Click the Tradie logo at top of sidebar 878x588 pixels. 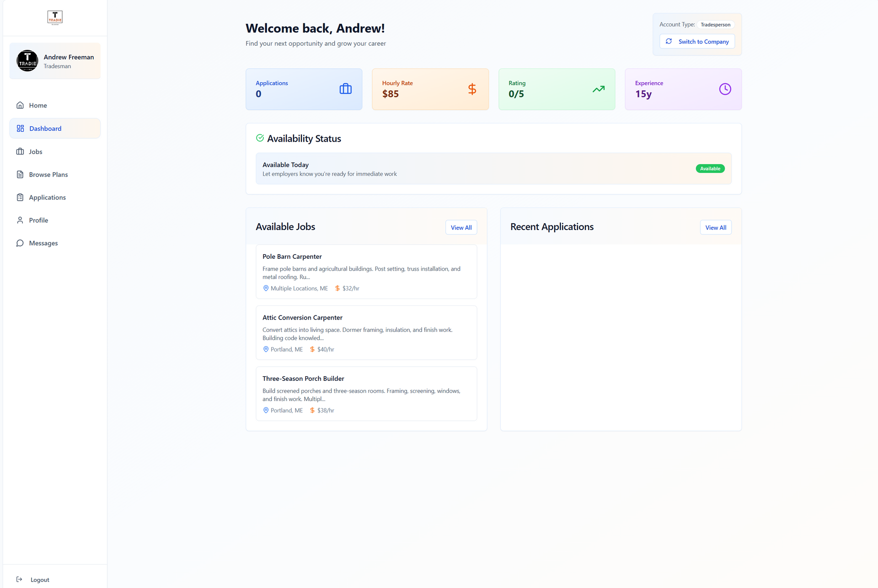tap(55, 17)
